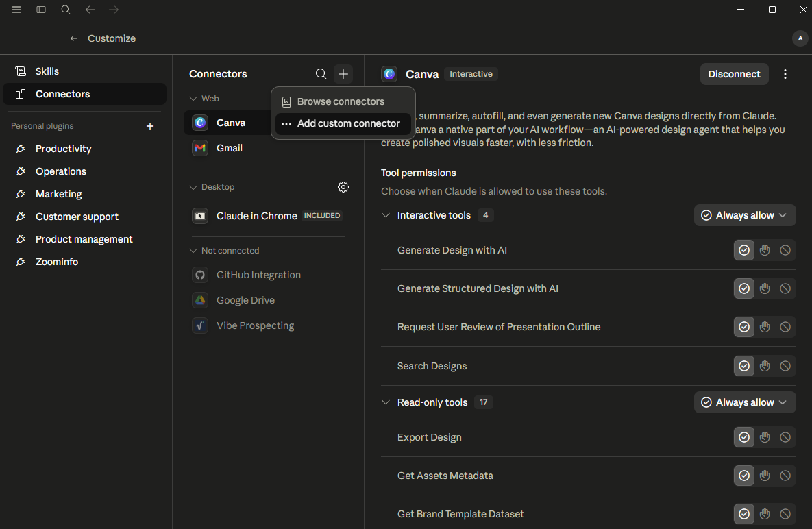
Task: Select Google Drive connector
Action: 269,300
